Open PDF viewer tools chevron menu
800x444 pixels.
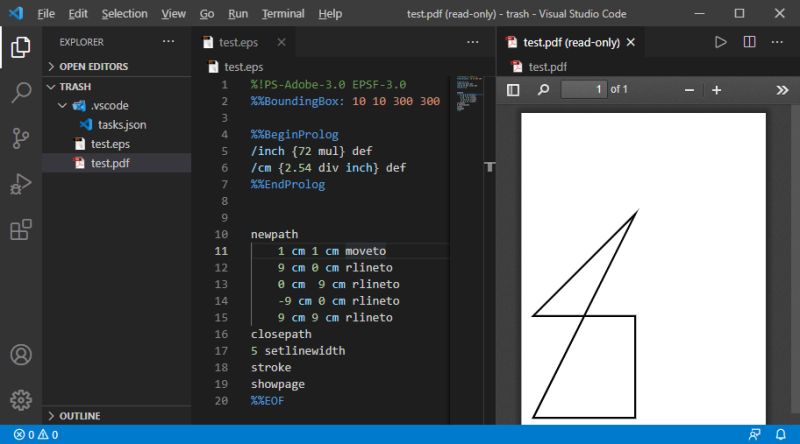click(x=782, y=90)
